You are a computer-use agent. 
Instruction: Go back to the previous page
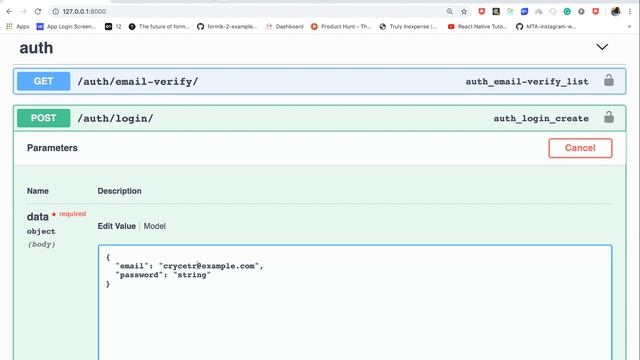9,11
